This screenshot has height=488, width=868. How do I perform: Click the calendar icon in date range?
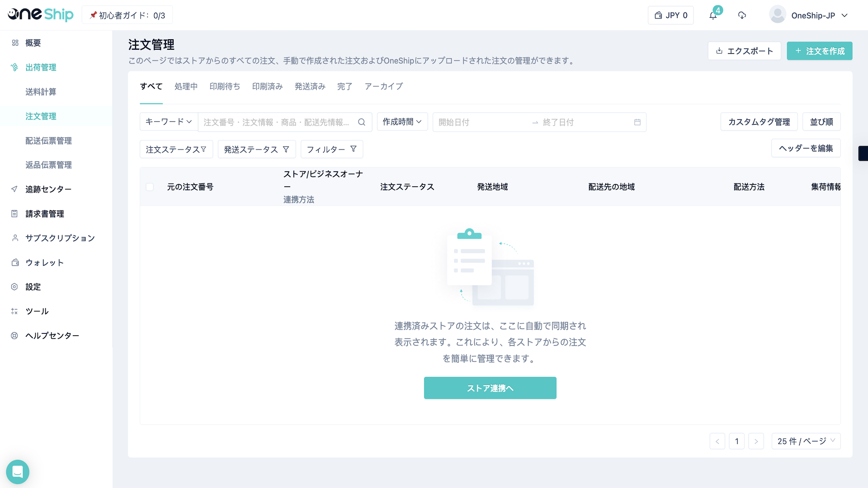tap(637, 122)
